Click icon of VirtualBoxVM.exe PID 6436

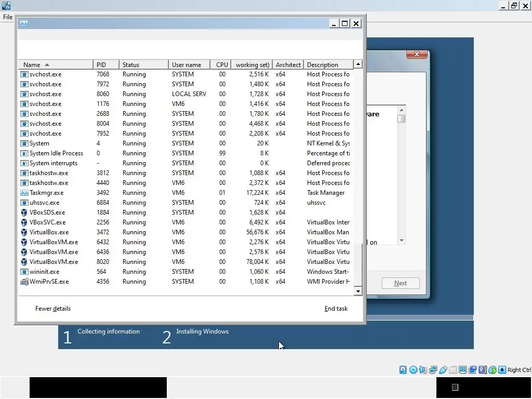coord(24,252)
